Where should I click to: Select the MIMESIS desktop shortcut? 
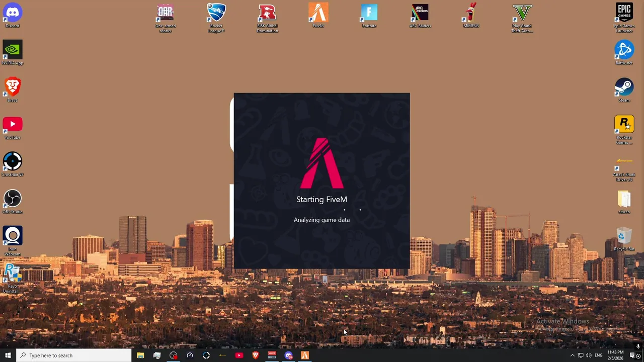coord(471,16)
